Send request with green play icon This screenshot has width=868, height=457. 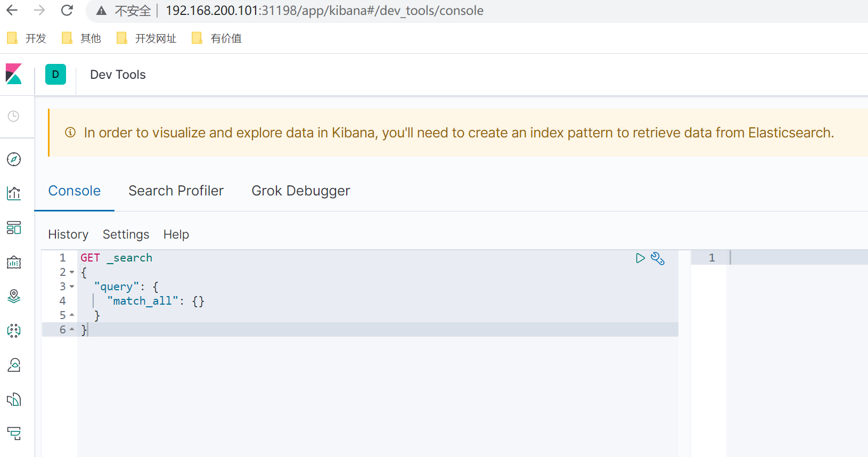coord(640,258)
